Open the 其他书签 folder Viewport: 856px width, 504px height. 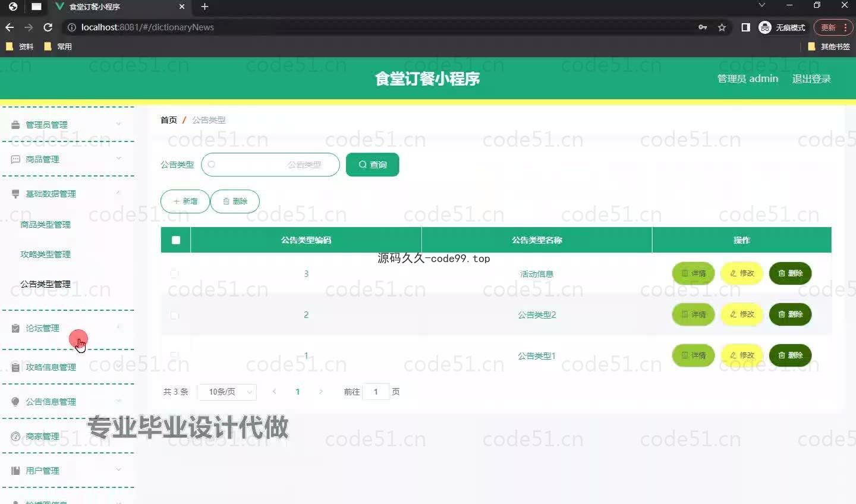[829, 46]
